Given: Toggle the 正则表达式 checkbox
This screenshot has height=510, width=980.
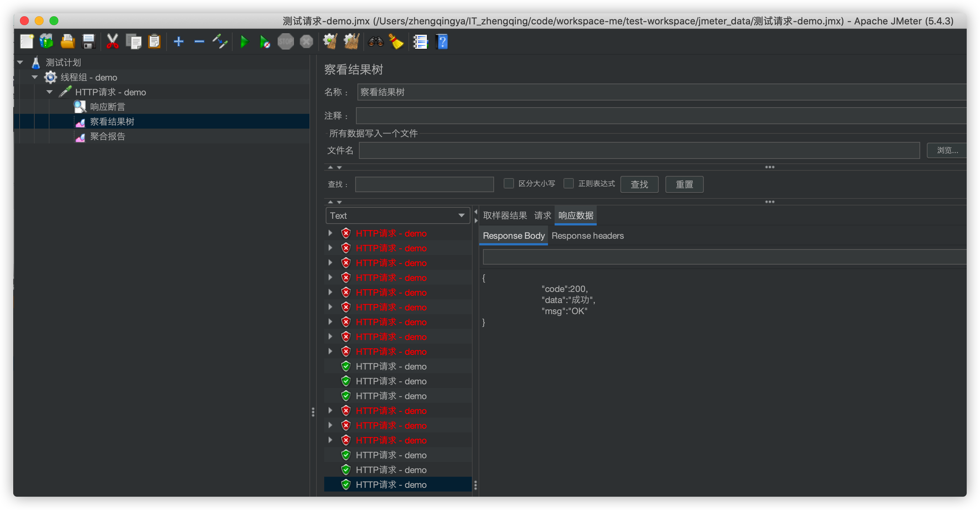Looking at the screenshot, I should (x=568, y=184).
